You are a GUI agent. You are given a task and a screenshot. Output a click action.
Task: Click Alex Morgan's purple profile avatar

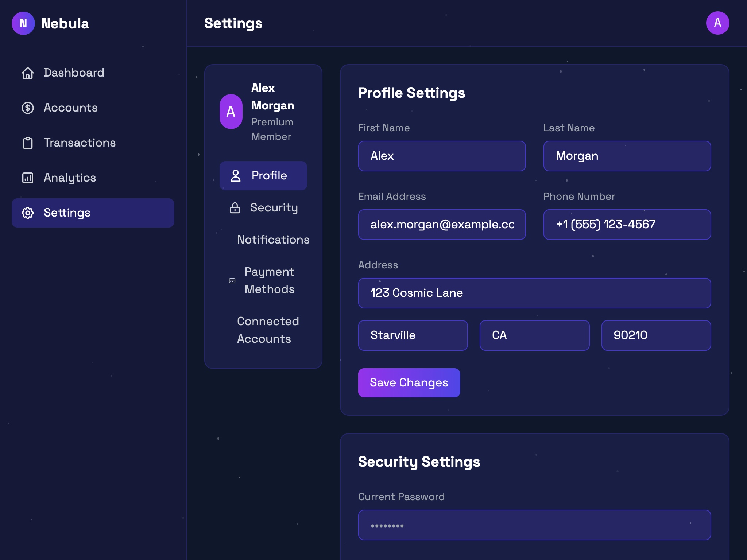(231, 110)
